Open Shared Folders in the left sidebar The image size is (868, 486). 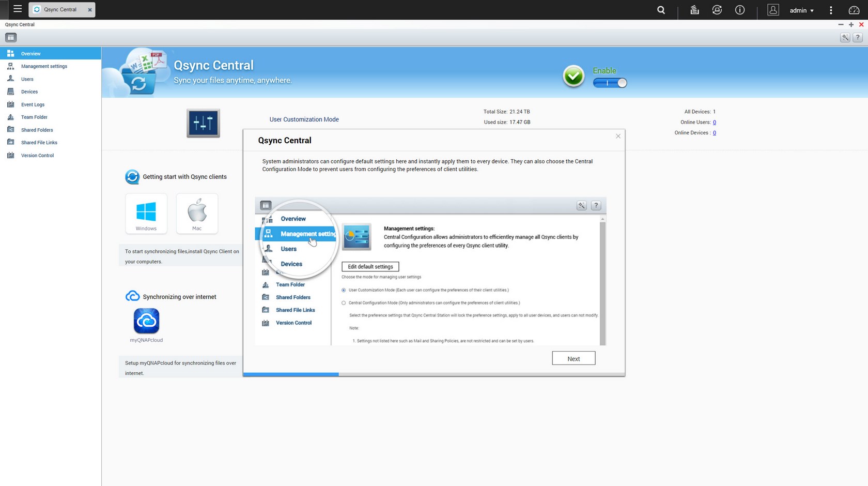click(51, 130)
